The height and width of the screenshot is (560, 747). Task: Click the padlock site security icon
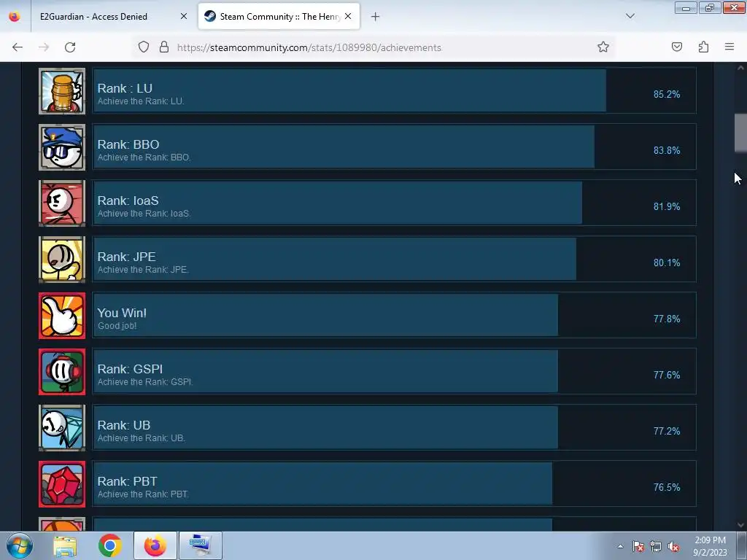(x=164, y=47)
